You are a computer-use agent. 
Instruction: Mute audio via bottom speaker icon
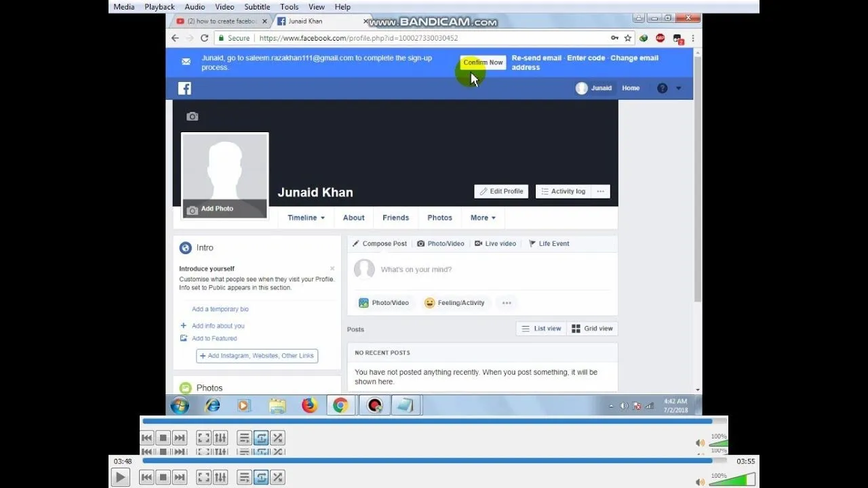(700, 482)
